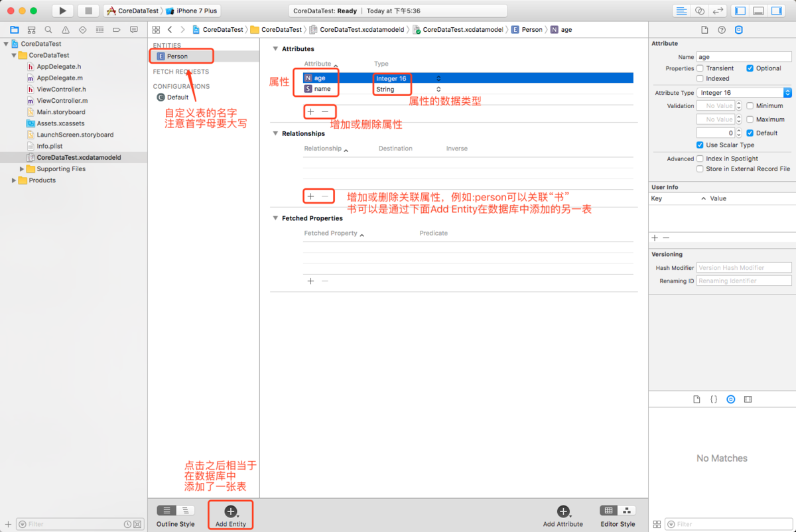Collapse the Attributes section
This screenshot has width=796, height=532.
pyautogui.click(x=275, y=48)
